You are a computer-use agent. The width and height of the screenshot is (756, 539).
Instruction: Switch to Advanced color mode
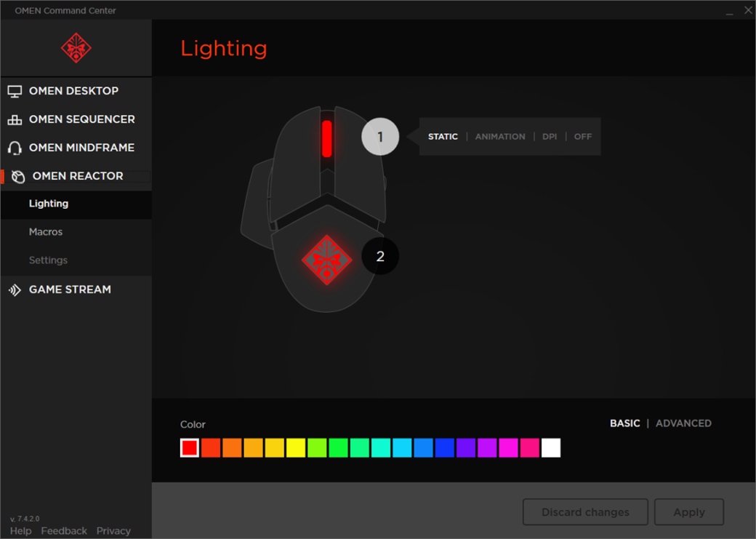pos(683,423)
